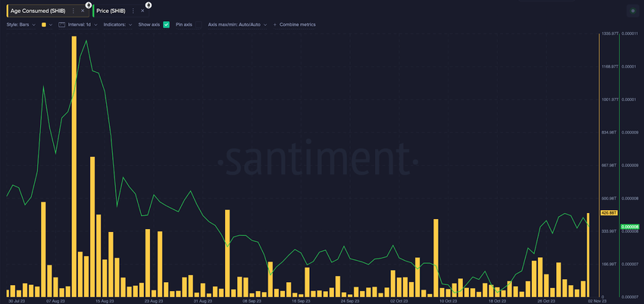
Task: Click the interval calendar icon
Action: [x=62, y=25]
